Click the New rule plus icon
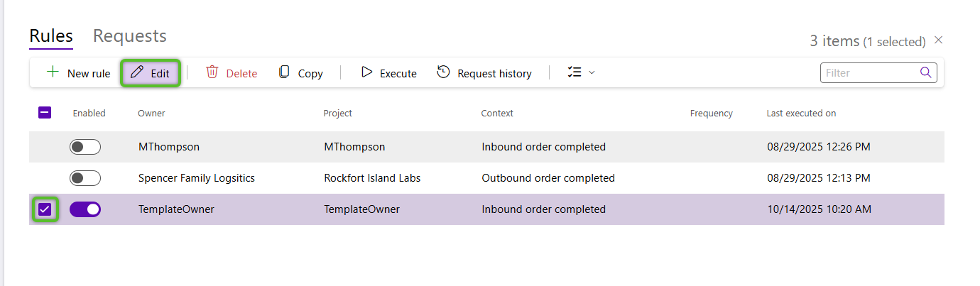980x286 pixels. pos(52,72)
